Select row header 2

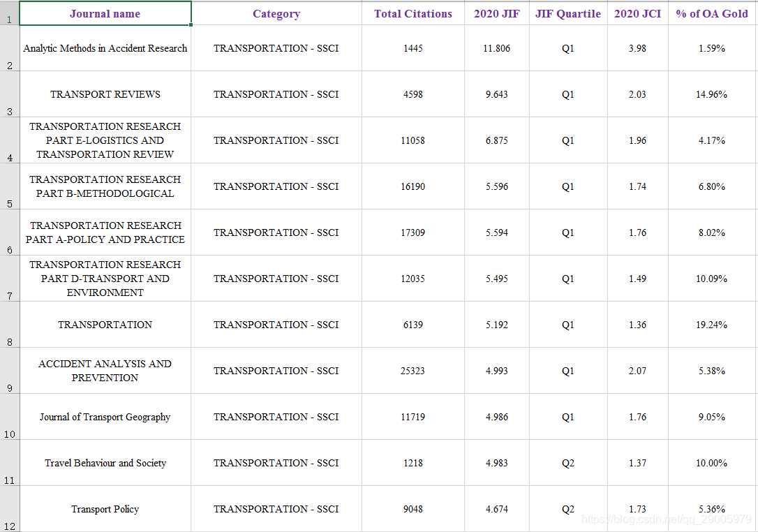(x=10, y=48)
